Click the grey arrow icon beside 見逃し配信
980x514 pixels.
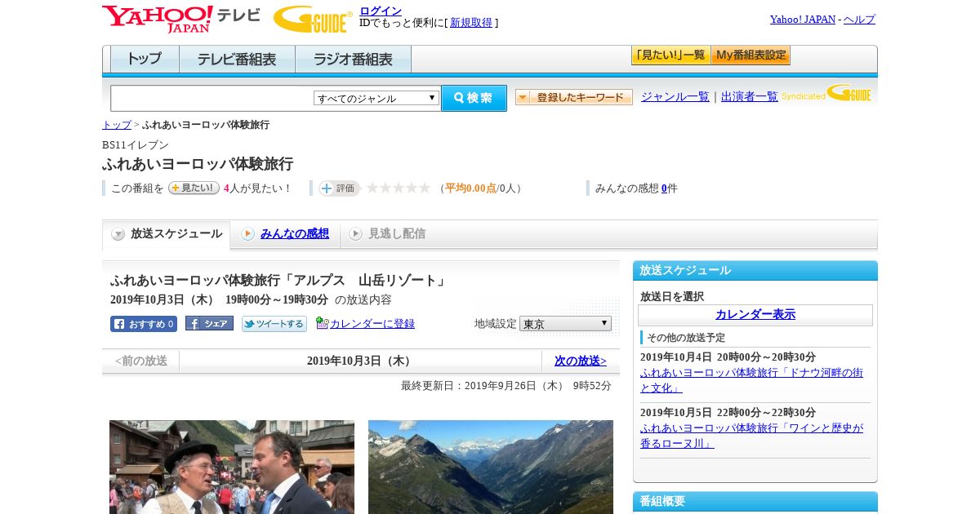click(355, 234)
